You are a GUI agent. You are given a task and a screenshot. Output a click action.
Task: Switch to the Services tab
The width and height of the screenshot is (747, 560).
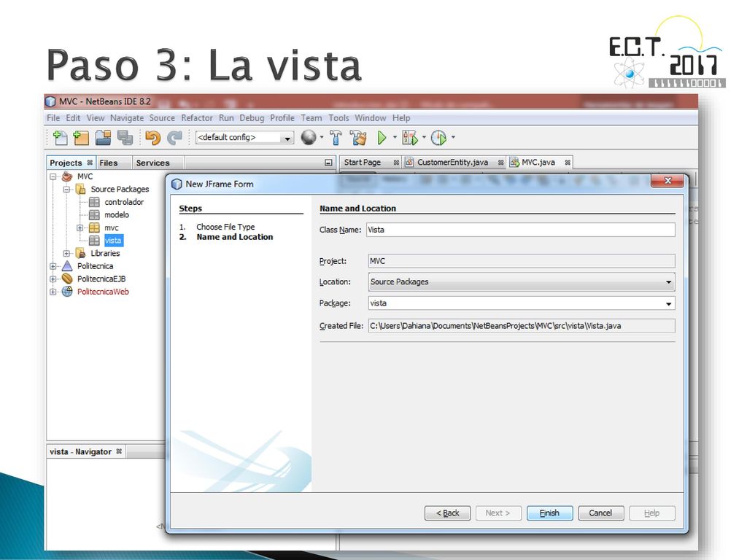(x=153, y=163)
